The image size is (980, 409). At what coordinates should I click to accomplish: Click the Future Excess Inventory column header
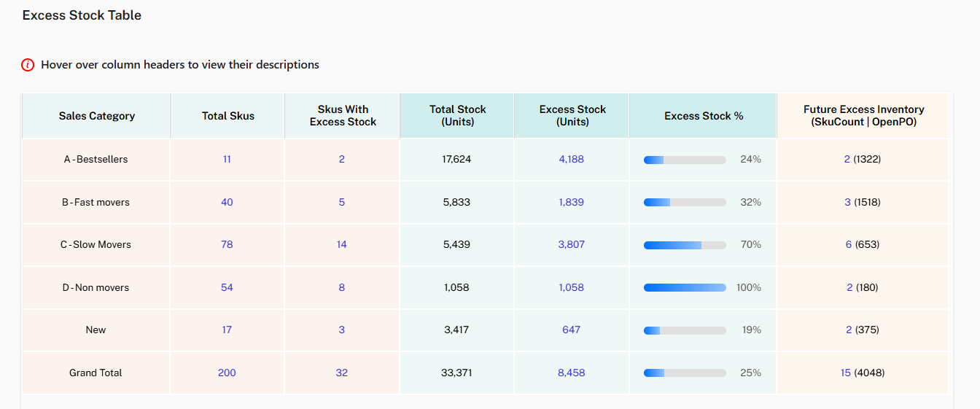tap(863, 115)
